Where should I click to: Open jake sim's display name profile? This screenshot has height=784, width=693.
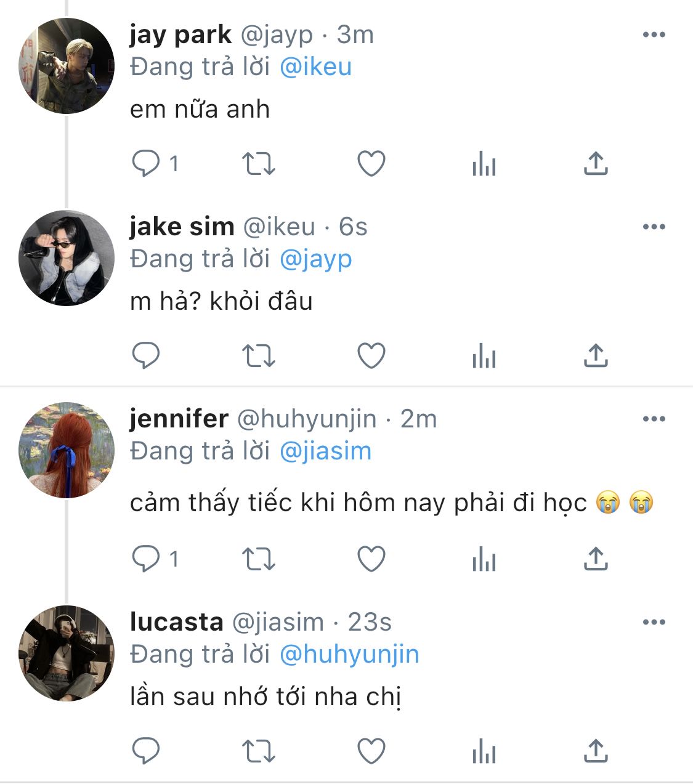click(x=182, y=227)
